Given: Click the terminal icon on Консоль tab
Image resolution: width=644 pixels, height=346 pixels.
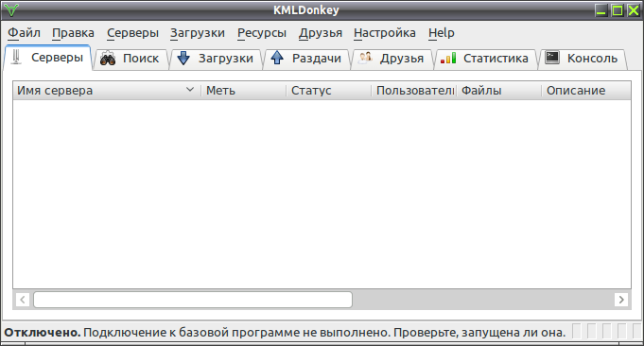Looking at the screenshot, I should click(x=552, y=58).
